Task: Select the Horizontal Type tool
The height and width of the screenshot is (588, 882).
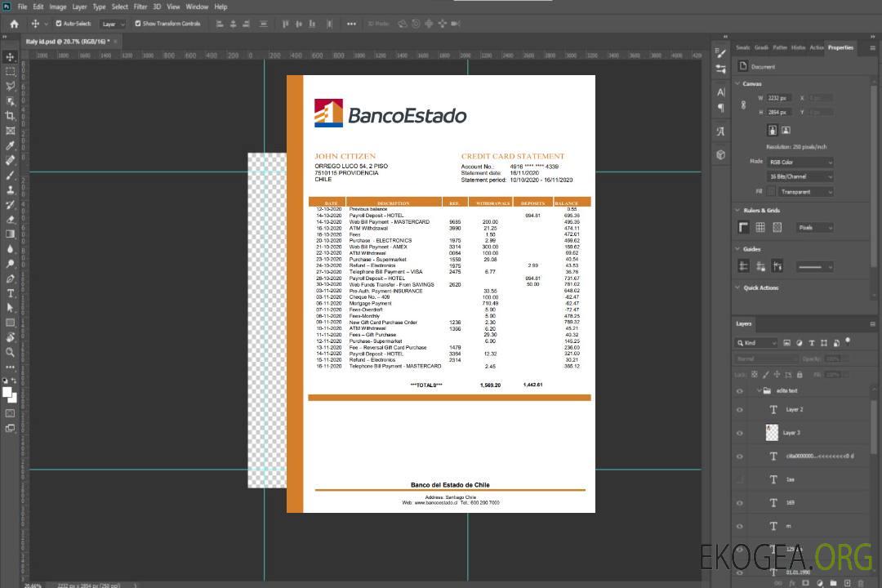Action: (10, 293)
